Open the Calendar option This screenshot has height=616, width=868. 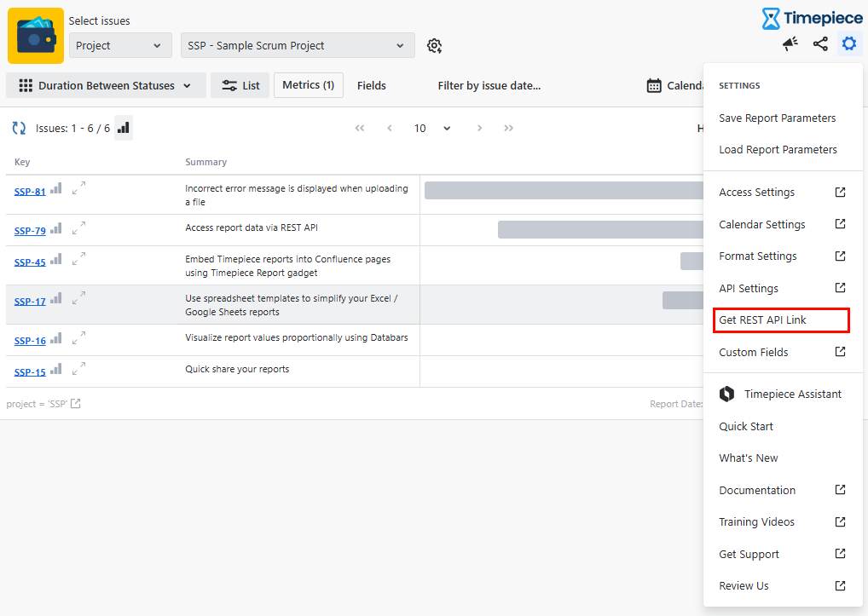pyautogui.click(x=674, y=86)
